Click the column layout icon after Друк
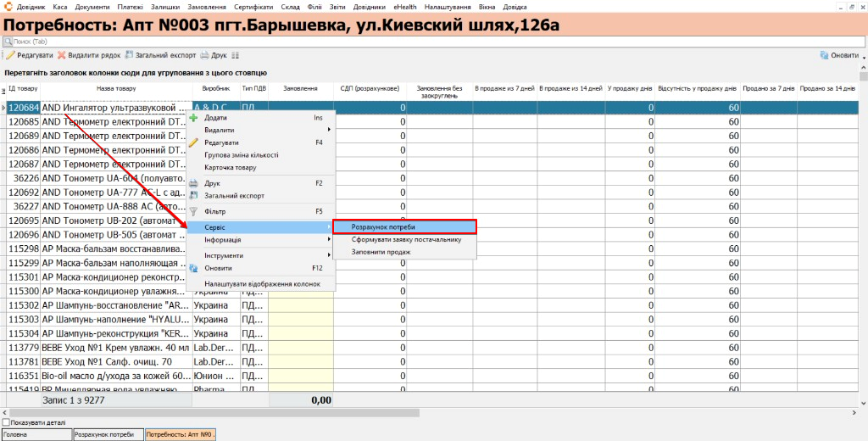This screenshot has width=868, height=441. point(236,55)
